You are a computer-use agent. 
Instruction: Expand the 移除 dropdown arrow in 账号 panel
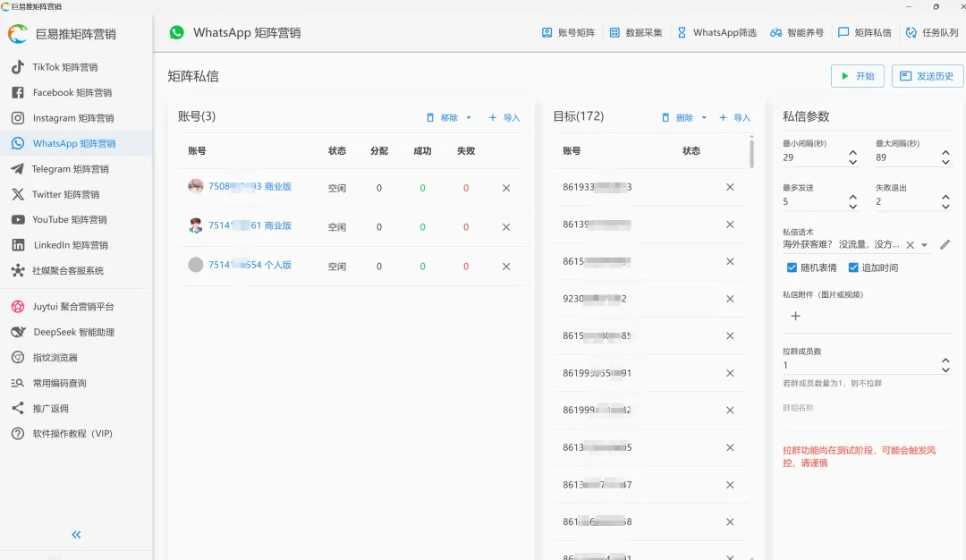(x=469, y=118)
